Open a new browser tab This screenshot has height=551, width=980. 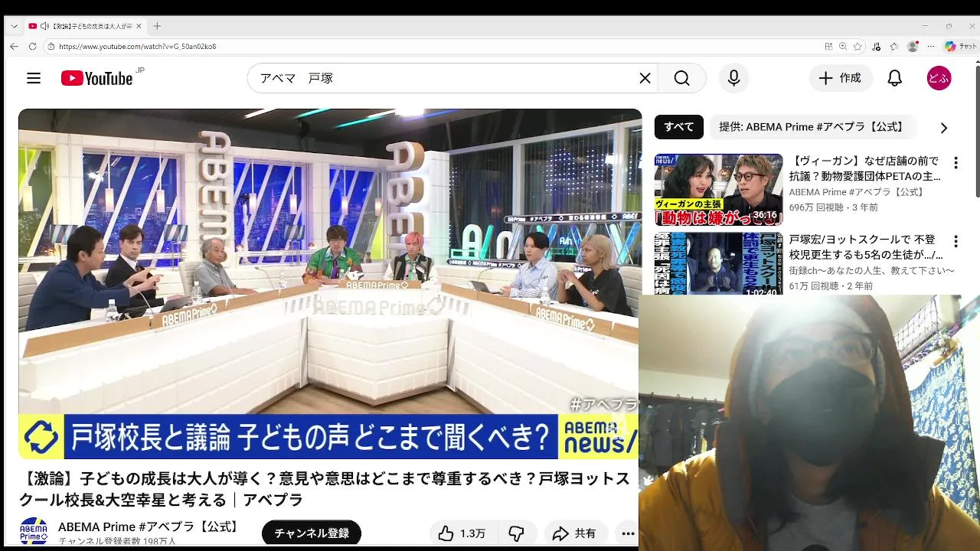pyautogui.click(x=157, y=26)
